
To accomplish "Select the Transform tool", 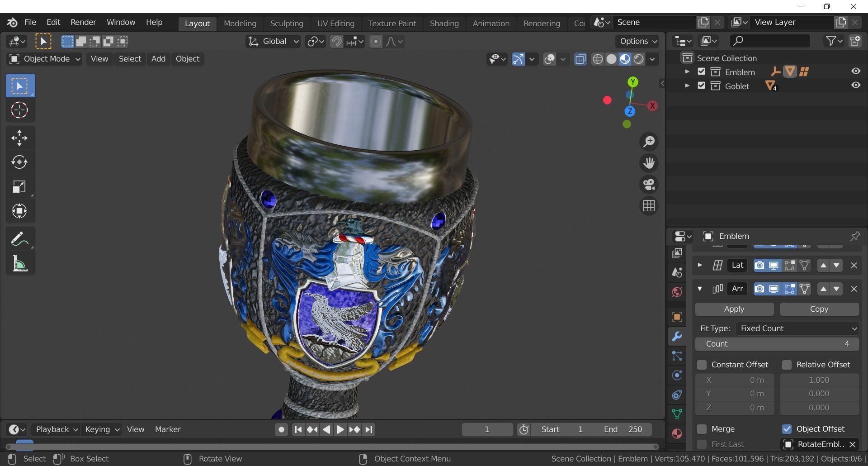I will coord(20,211).
